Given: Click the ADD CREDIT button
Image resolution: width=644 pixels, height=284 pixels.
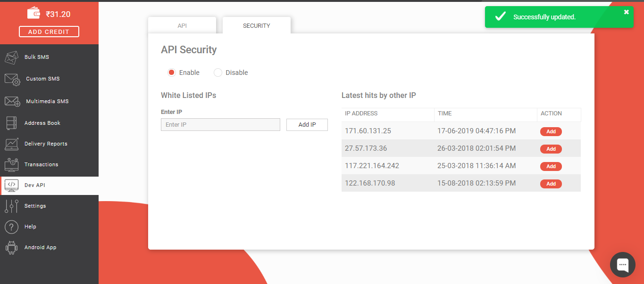Looking at the screenshot, I should tap(49, 32).
